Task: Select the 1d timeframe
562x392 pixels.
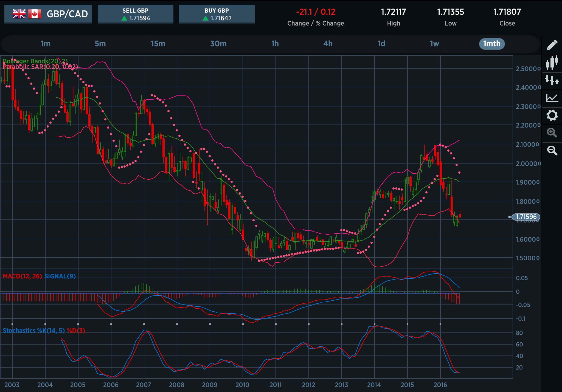Action: 381,44
